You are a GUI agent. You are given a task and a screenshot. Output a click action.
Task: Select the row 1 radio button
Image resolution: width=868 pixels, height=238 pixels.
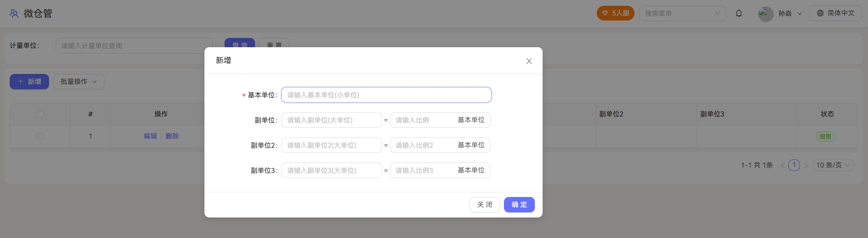(x=40, y=136)
